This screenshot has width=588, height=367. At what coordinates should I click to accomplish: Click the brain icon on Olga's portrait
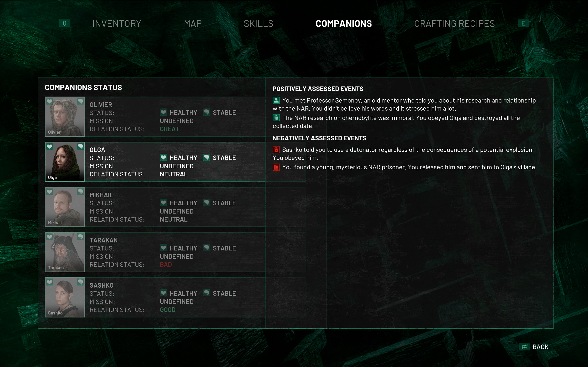(80, 146)
